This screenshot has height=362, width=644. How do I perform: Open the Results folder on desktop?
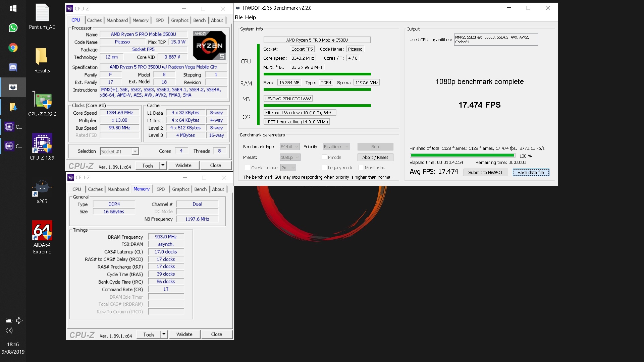point(42,60)
